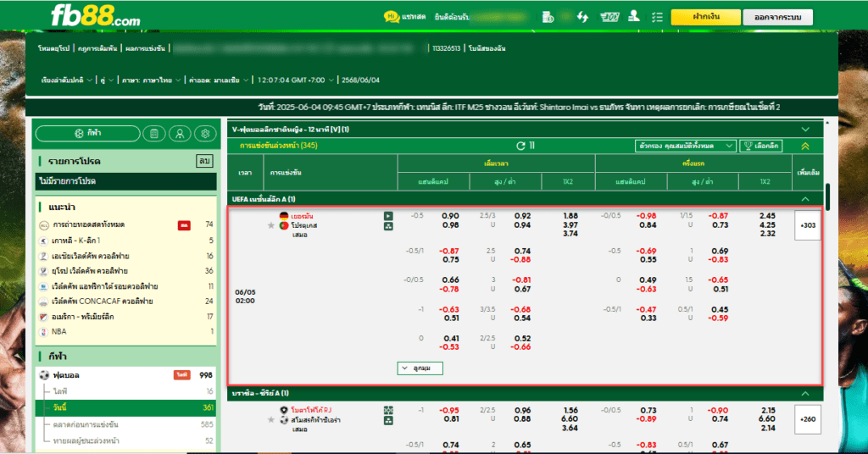Viewport: 868px width, 454px height.
Task: Open the live chat Hi bubble icon
Action: [392, 17]
